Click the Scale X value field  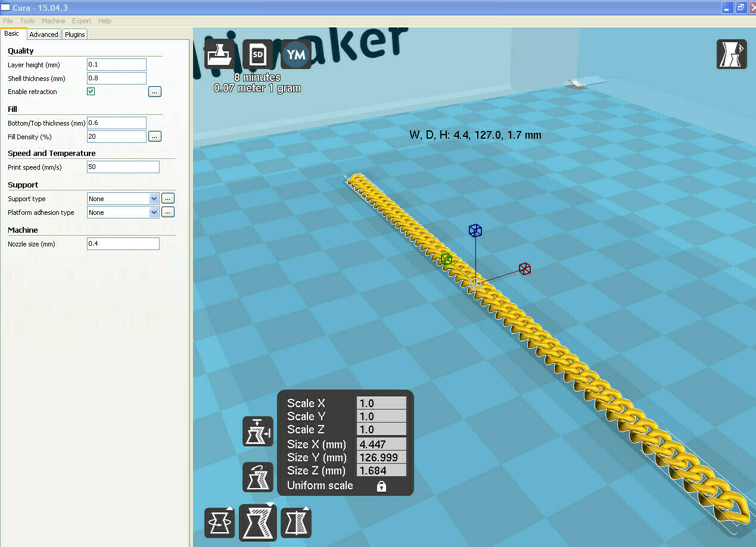[381, 403]
